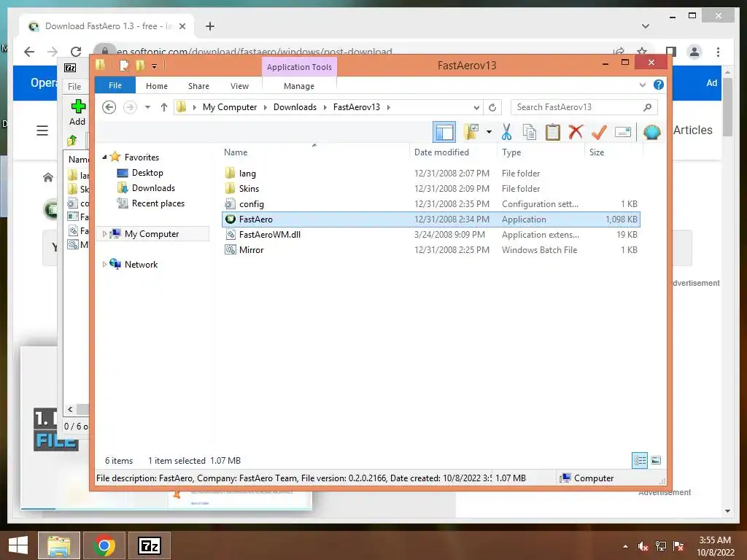The image size is (747, 560).
Task: Sort files by the Size column
Action: coord(614,152)
